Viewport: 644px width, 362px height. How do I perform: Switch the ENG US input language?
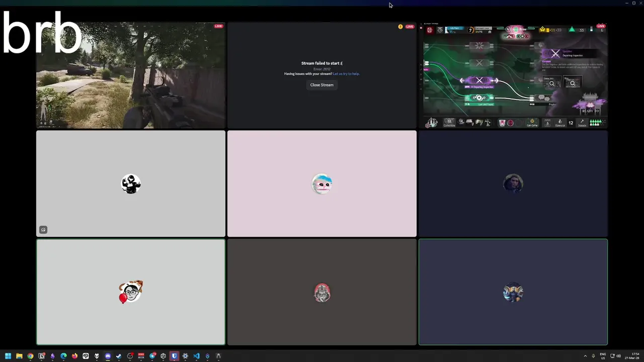pyautogui.click(x=603, y=356)
